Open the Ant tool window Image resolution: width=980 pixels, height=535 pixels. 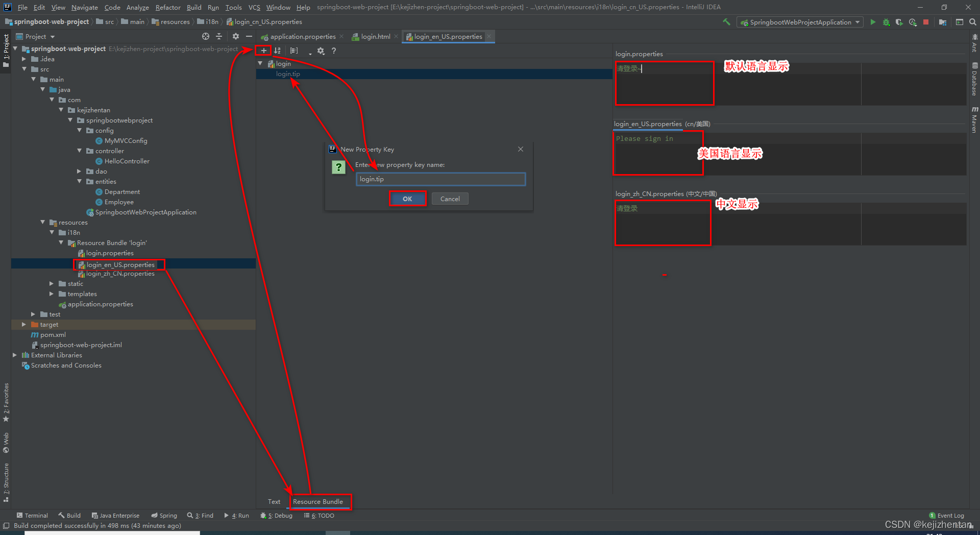pos(974,42)
